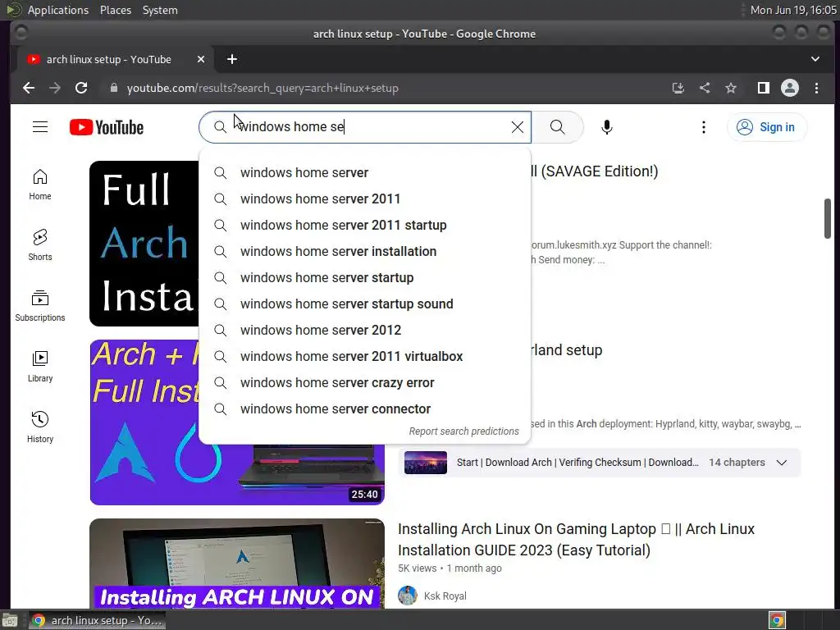Reload the current page
This screenshot has width=840, height=630.
[x=81, y=88]
